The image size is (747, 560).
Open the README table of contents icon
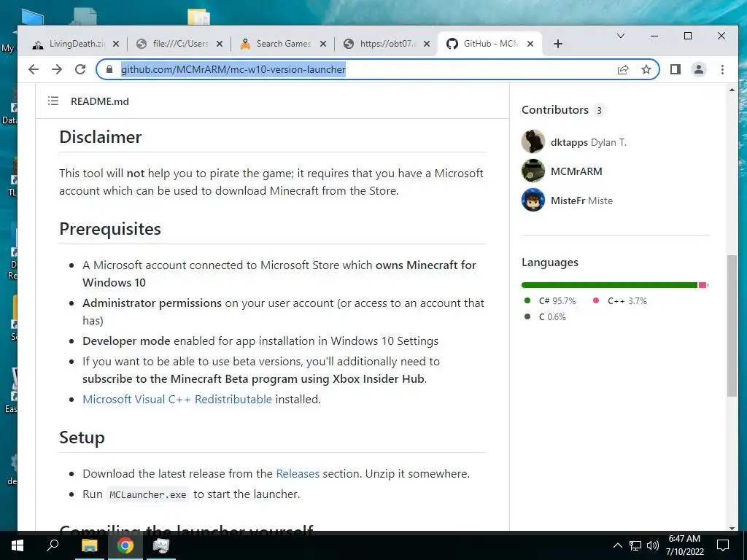pos(53,101)
